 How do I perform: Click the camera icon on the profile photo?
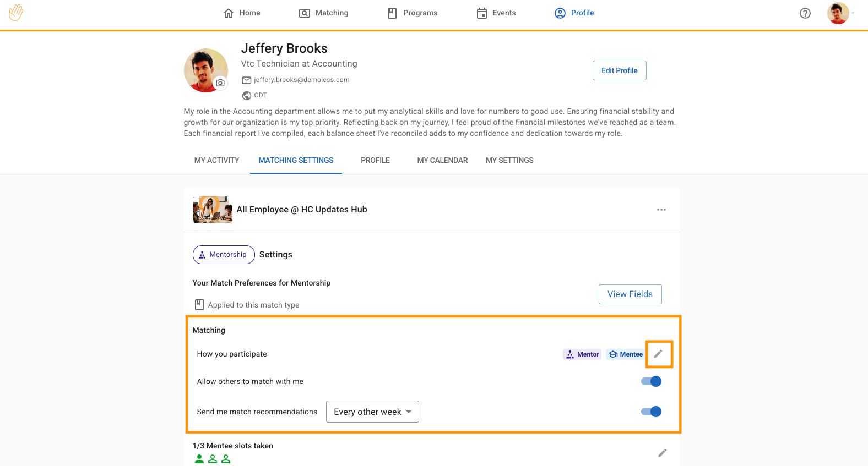220,83
